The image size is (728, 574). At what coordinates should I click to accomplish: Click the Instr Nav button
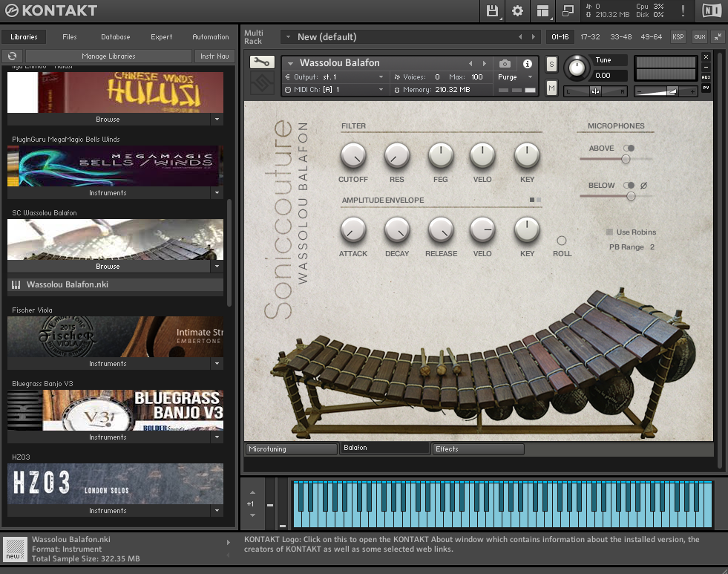(214, 56)
